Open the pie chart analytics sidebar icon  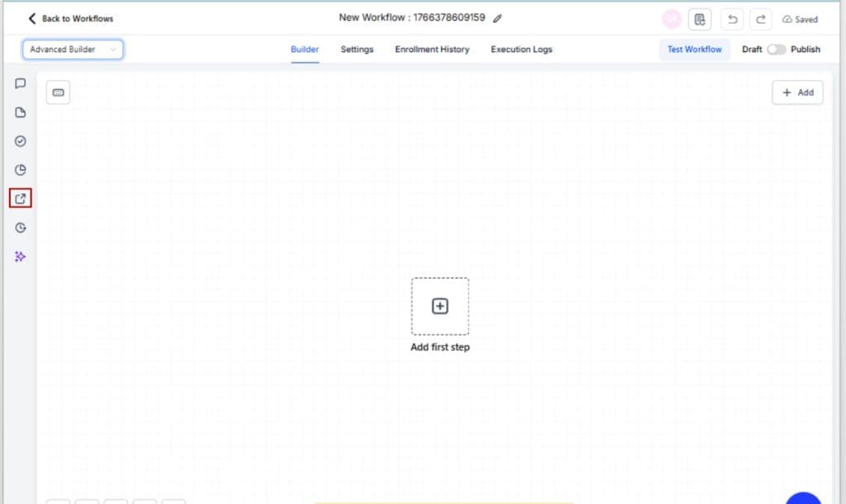click(x=20, y=169)
